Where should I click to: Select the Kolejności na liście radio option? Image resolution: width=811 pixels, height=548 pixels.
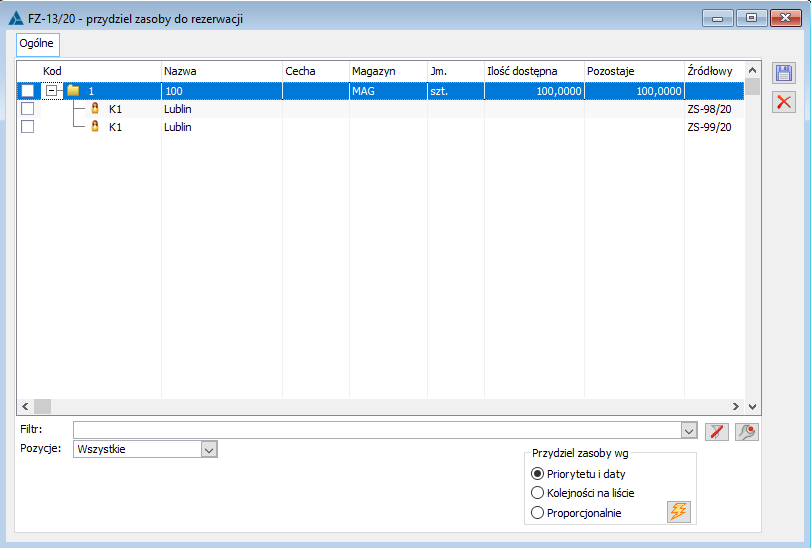[537, 493]
